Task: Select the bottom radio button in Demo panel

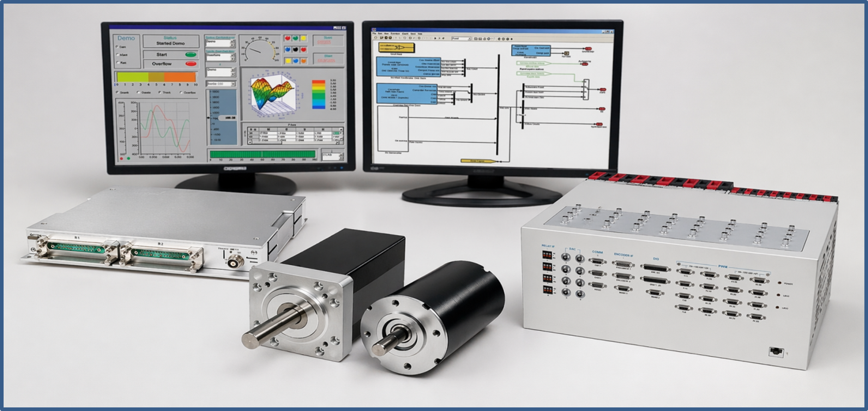Action: coord(117,63)
